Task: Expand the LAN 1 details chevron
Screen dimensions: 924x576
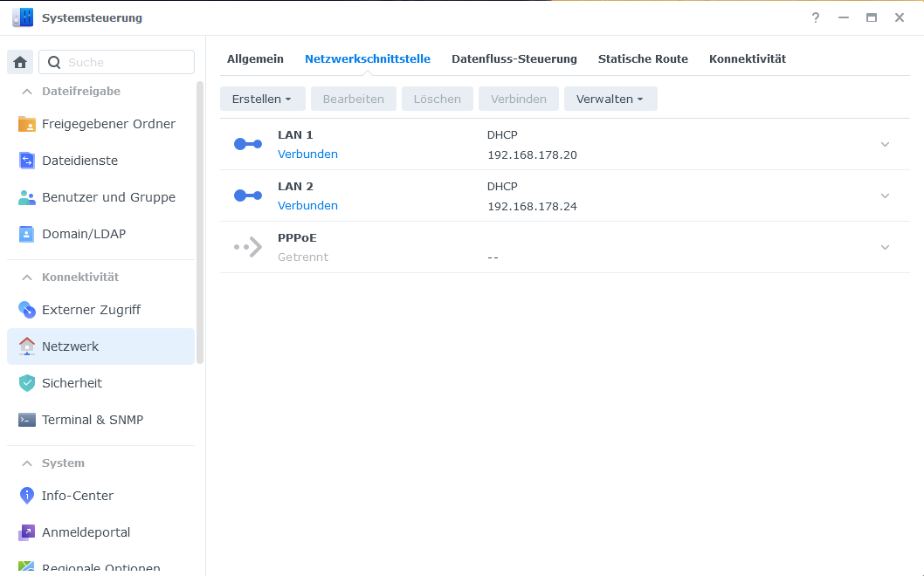Action: click(885, 144)
